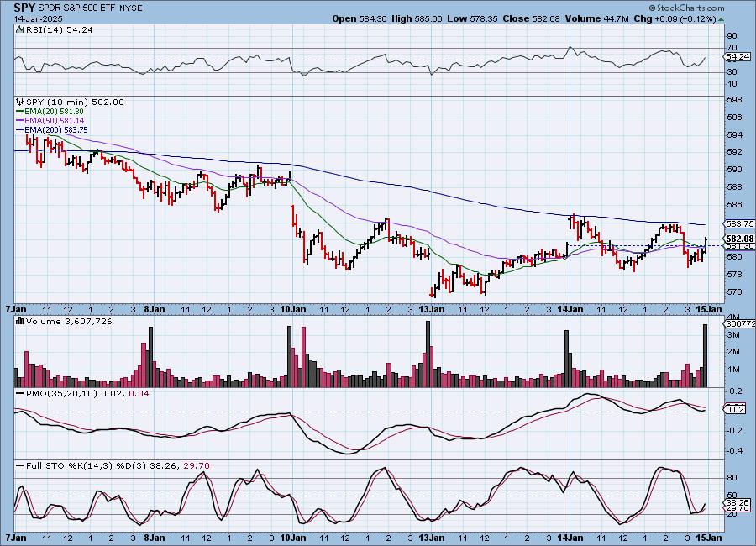
Task: Click the NYSE exchange label
Action: click(130, 8)
